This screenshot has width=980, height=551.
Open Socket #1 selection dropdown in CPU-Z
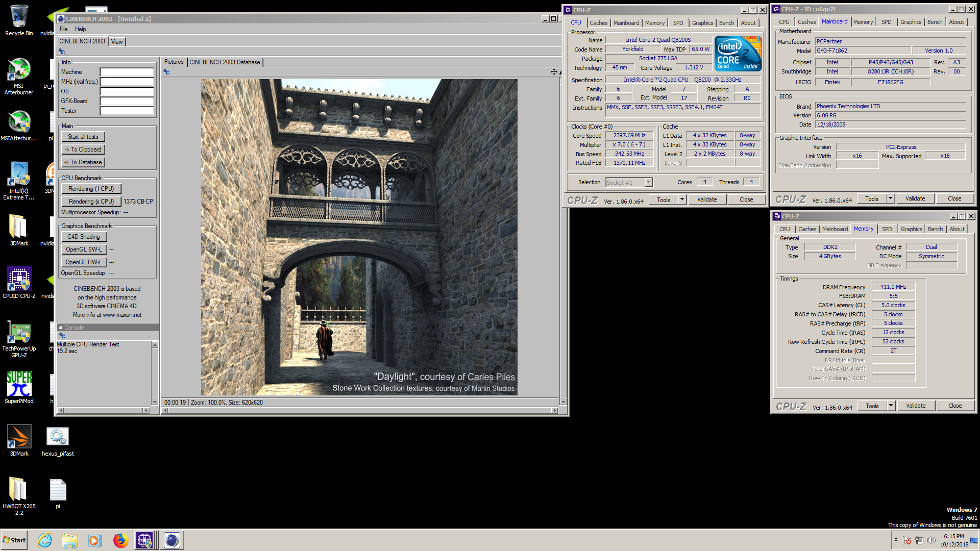pyautogui.click(x=648, y=182)
